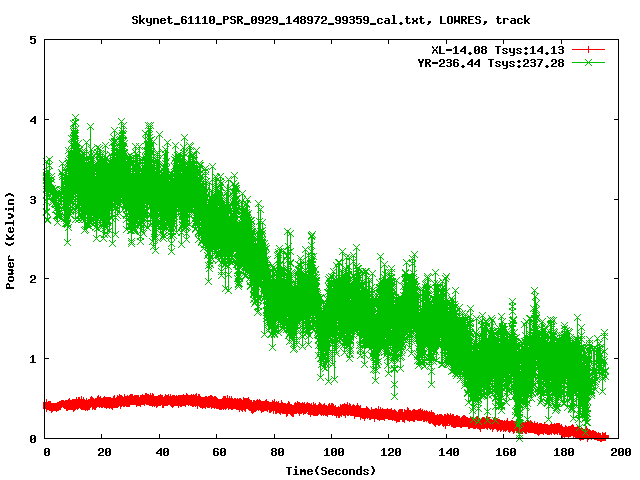Click the red XL data trace
The width and height of the screenshot is (640, 480).
point(200,402)
